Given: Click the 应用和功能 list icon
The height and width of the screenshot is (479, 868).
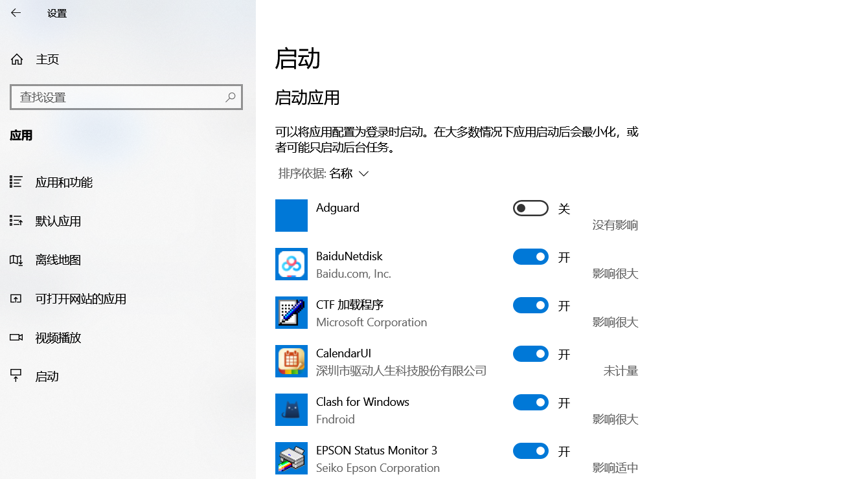Looking at the screenshot, I should (x=16, y=182).
